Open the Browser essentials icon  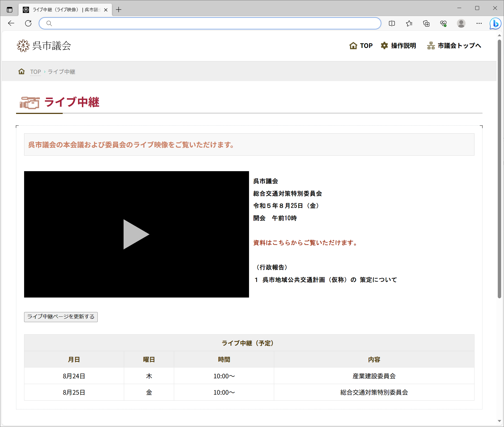[443, 24]
